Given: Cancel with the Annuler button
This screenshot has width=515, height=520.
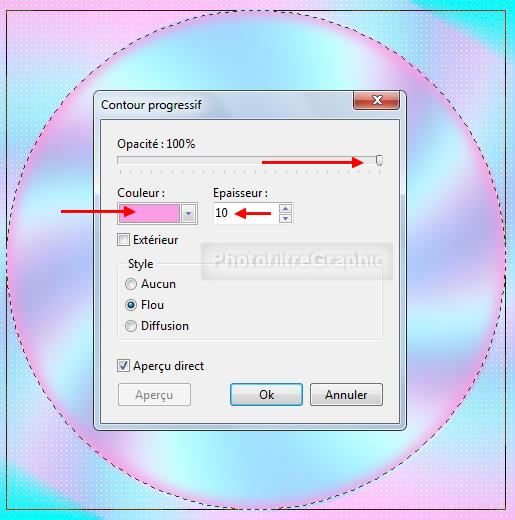Looking at the screenshot, I should (x=346, y=395).
